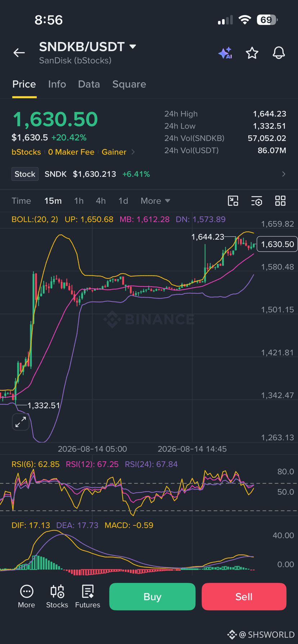Image resolution: width=298 pixels, height=644 pixels.
Task: Open Futures from the bottom bar
Action: [87, 597]
